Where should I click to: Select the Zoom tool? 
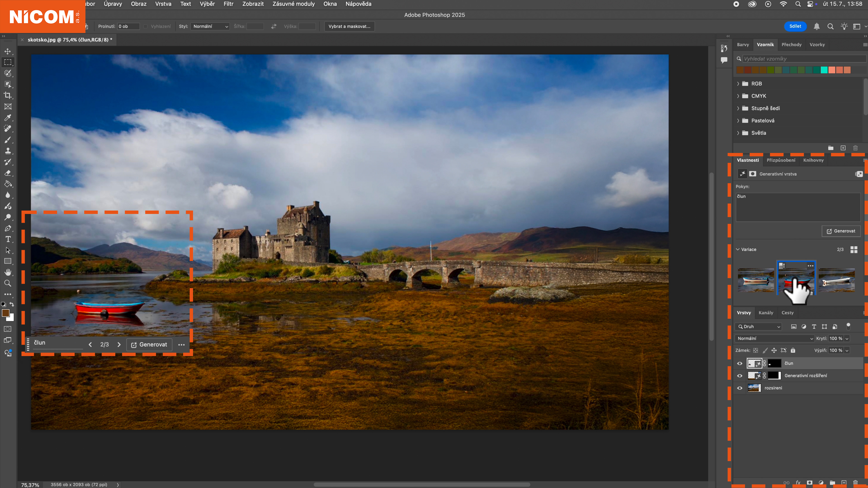[x=8, y=283]
